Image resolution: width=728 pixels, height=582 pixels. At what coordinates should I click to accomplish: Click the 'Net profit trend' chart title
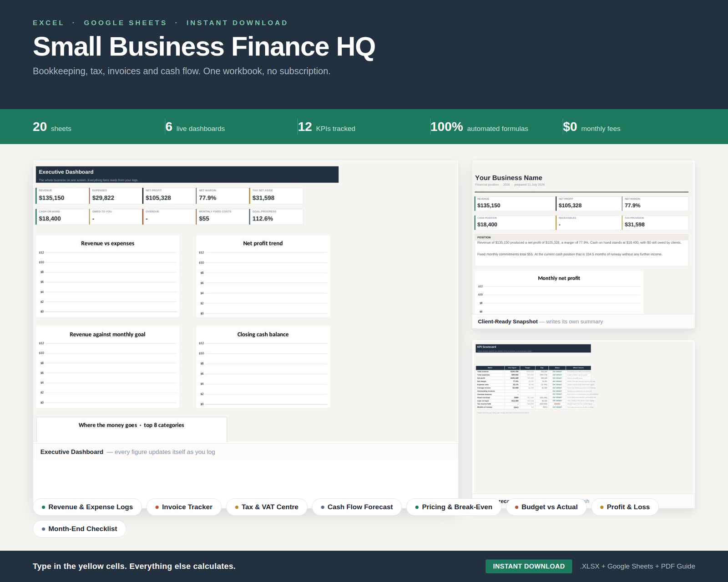click(x=263, y=243)
